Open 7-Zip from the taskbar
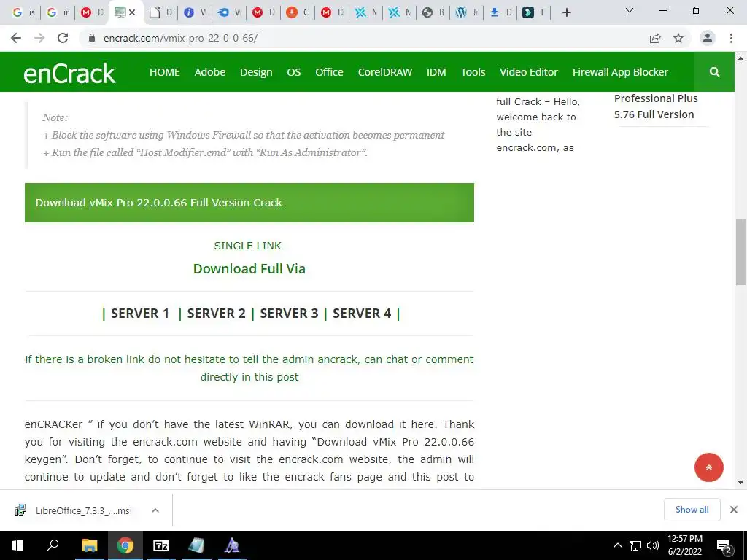 (161, 545)
